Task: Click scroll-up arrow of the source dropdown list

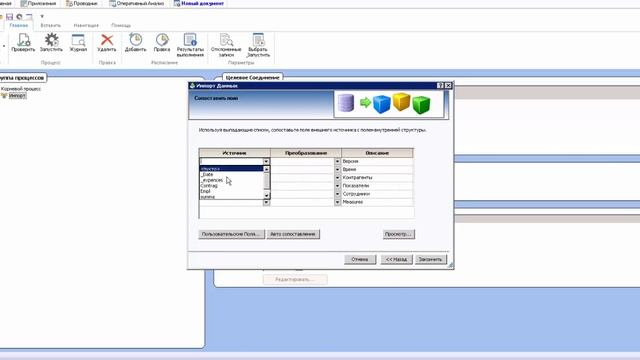Action: coord(267,169)
